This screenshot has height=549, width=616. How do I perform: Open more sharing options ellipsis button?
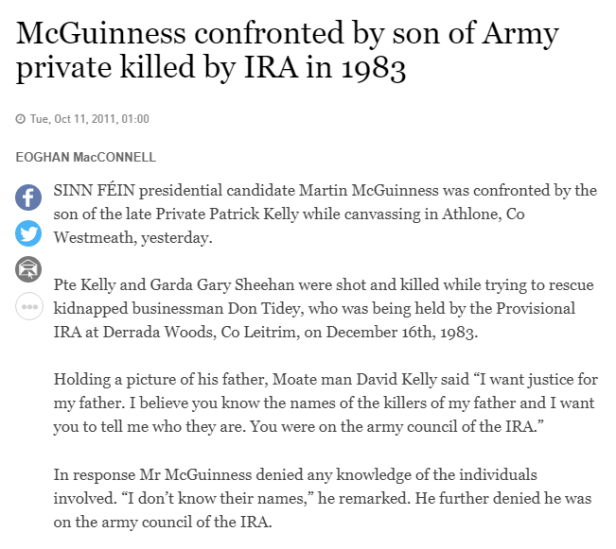pyautogui.click(x=28, y=305)
